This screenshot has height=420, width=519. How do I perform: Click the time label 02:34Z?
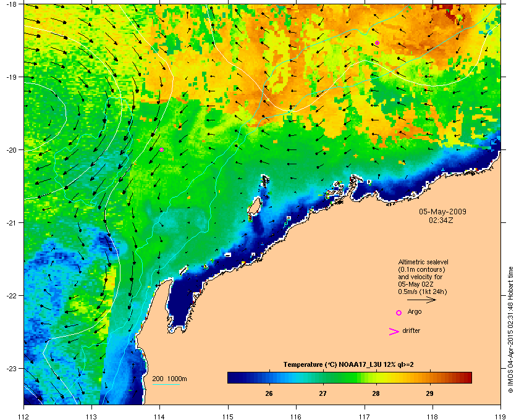coord(441,220)
